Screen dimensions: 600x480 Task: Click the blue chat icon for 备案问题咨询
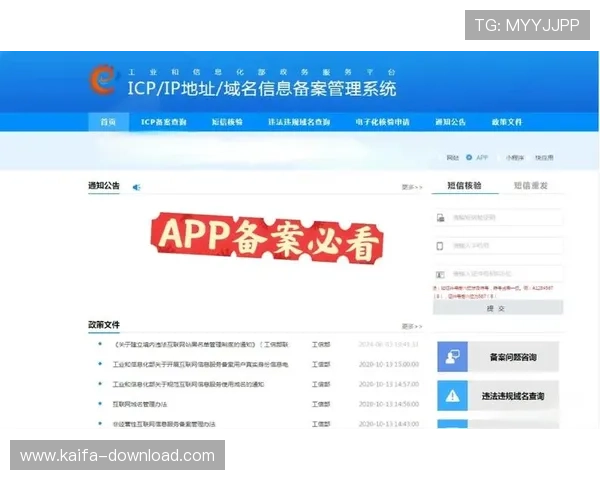[x=452, y=357]
